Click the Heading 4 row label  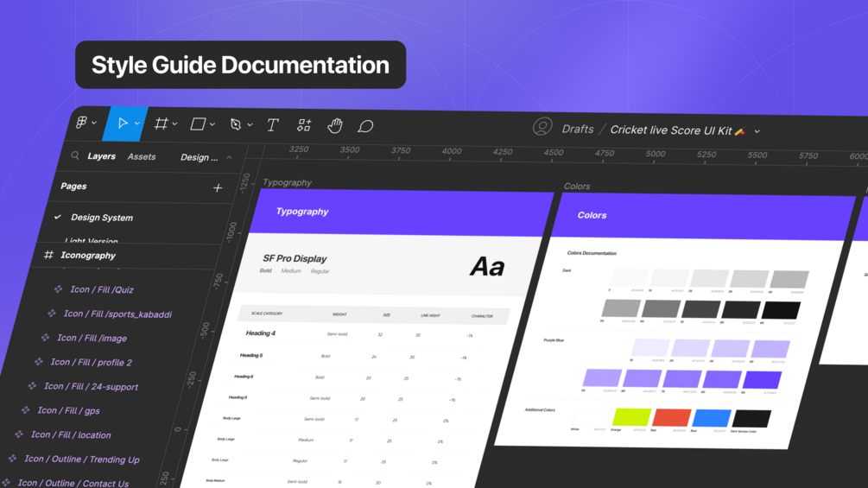click(x=260, y=333)
